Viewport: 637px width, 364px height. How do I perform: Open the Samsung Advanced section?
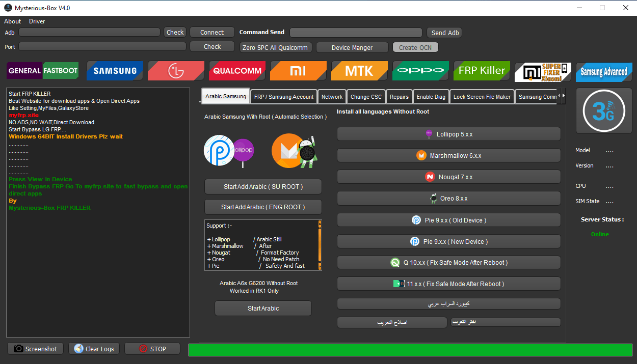[x=603, y=73]
